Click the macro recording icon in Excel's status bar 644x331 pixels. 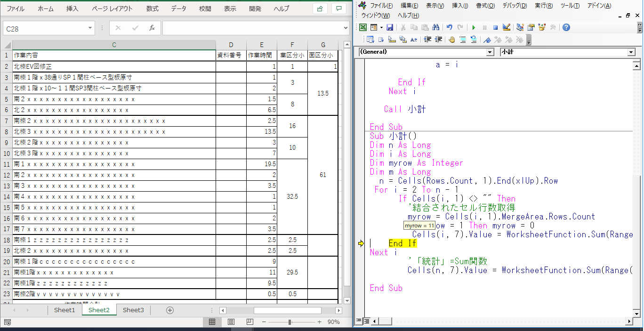(x=8, y=322)
